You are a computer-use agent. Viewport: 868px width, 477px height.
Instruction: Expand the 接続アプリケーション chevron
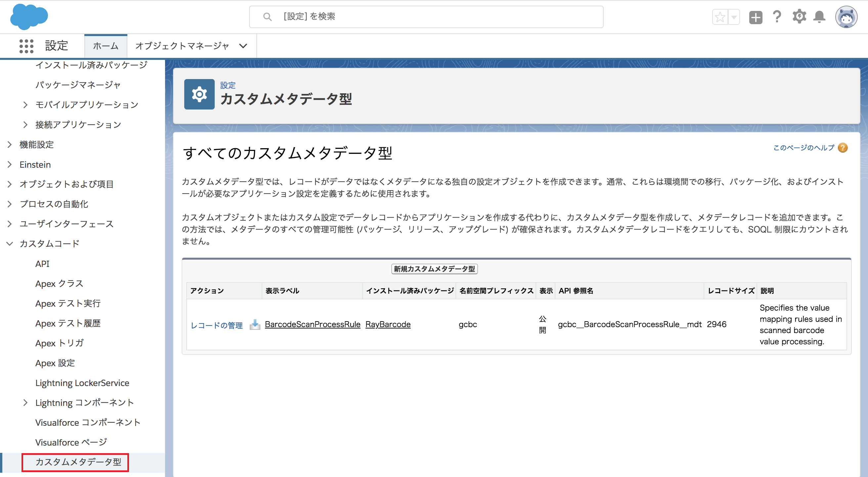[25, 125]
